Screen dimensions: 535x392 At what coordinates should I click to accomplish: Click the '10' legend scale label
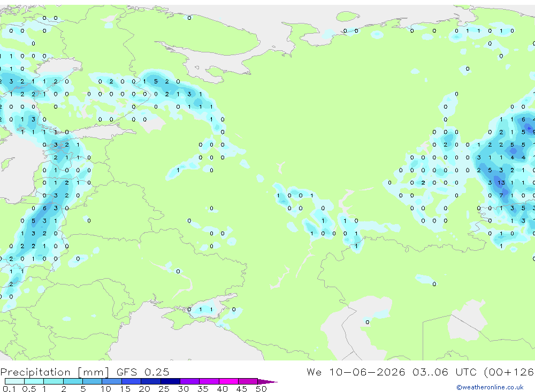click(x=106, y=389)
